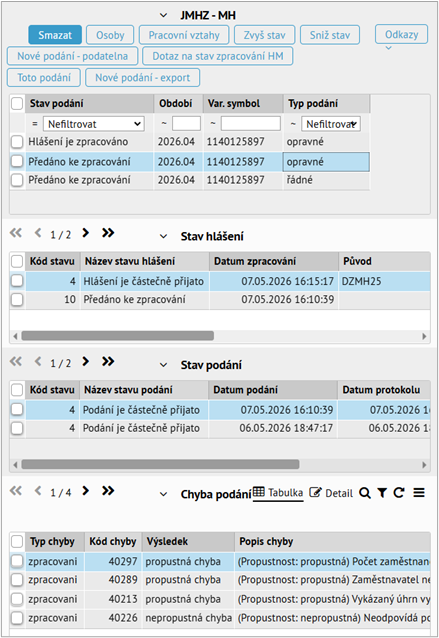Viewport: 439px width, 638px height.
Task: Open the filter funnel icon in Chyba podání
Action: pos(382,493)
